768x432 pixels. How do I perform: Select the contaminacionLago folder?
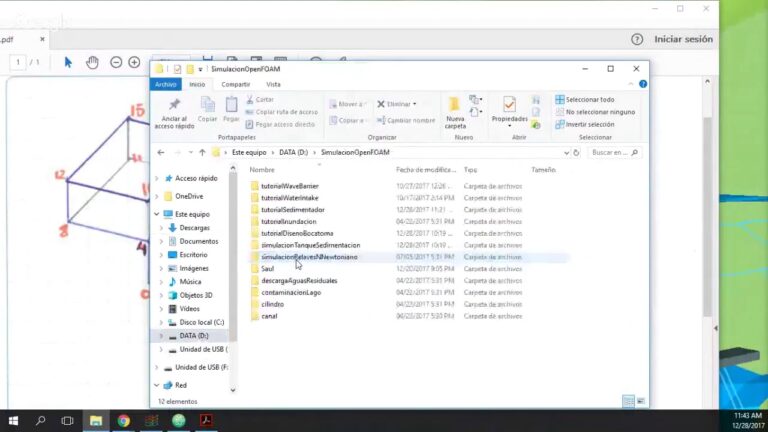tap(291, 292)
